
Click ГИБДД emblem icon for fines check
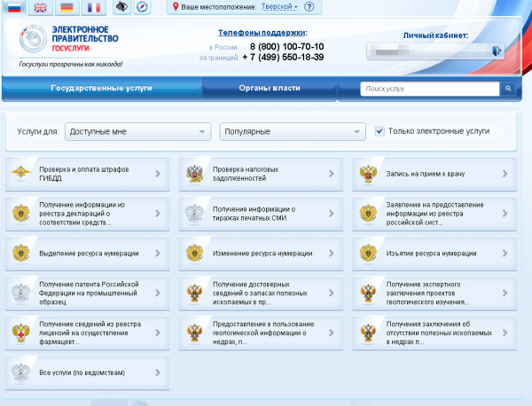coord(20,173)
